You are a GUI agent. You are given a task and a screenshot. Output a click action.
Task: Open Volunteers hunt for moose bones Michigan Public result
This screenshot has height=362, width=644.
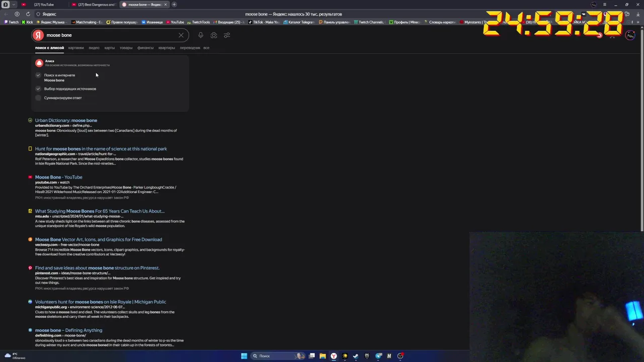101,302
